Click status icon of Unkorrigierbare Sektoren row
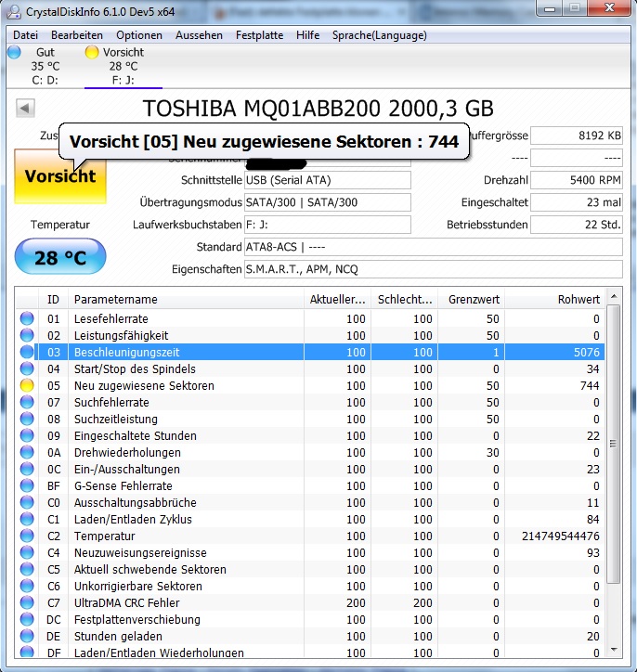Viewport: 637px width, 672px height. [x=27, y=586]
